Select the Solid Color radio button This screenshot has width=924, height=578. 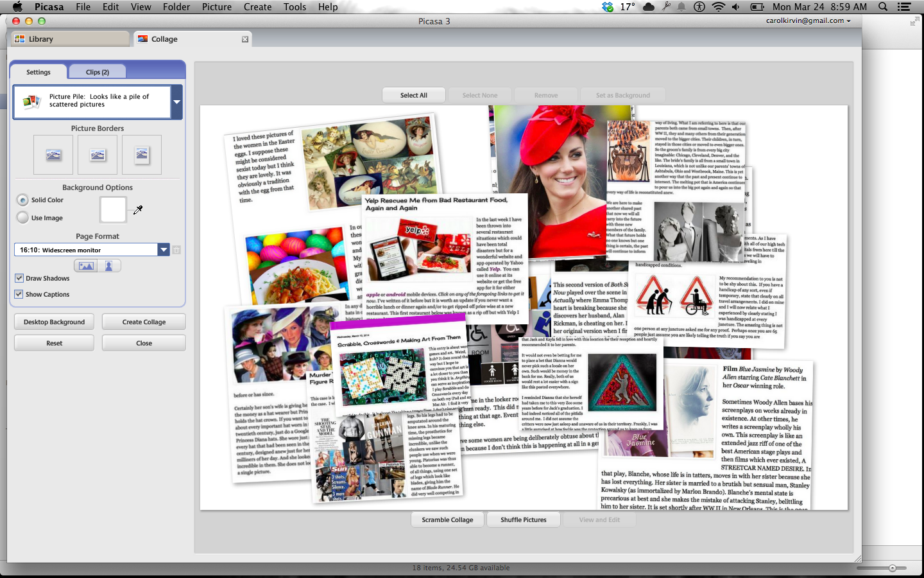point(23,200)
